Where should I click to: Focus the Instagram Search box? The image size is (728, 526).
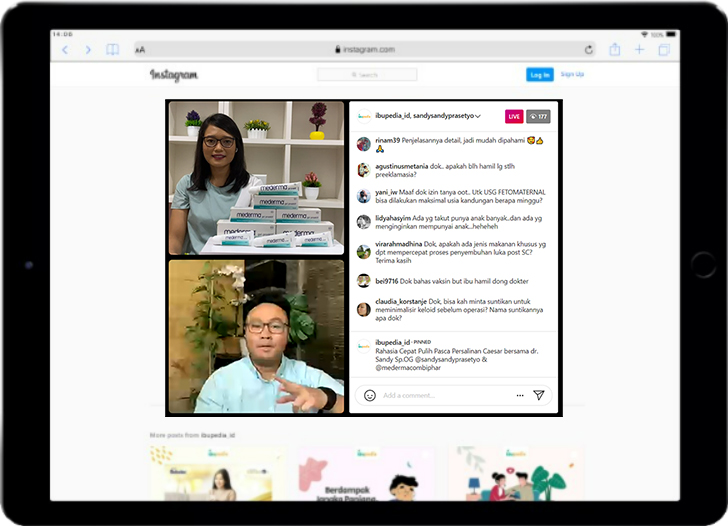point(367,75)
